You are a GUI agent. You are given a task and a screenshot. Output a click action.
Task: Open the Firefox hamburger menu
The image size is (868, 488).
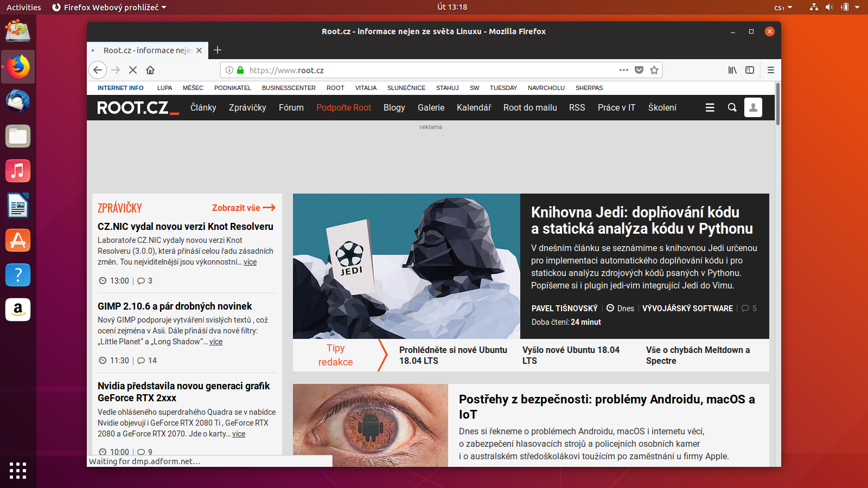770,70
